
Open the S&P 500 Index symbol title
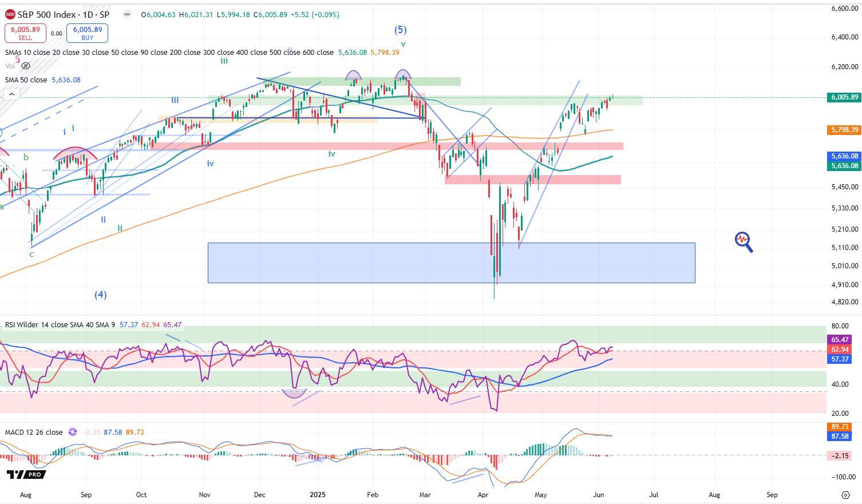[x=63, y=14]
